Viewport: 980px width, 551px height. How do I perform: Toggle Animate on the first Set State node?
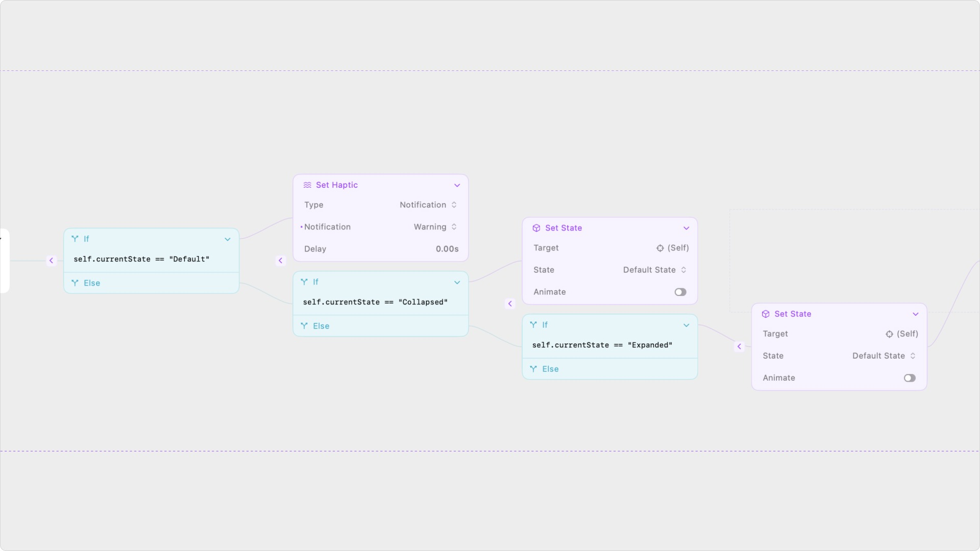coord(680,292)
